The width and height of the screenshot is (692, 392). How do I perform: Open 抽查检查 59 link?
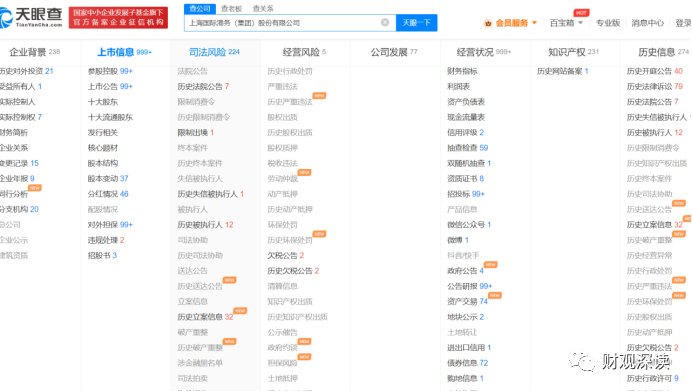467,148
